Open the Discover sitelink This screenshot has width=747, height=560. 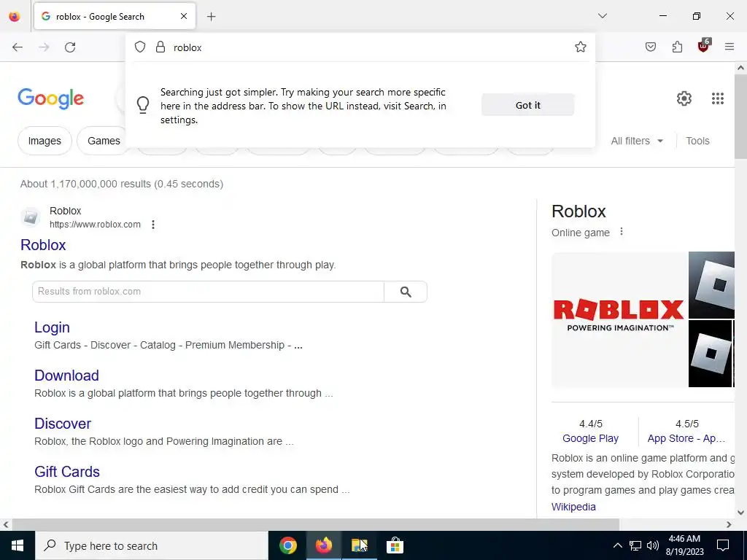click(63, 424)
